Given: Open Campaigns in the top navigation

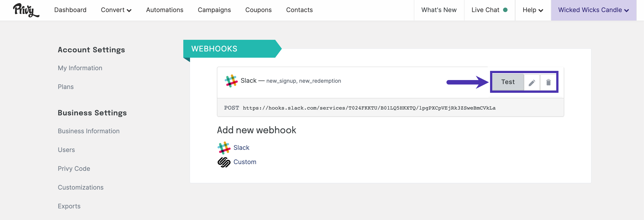Looking at the screenshot, I should [x=214, y=10].
